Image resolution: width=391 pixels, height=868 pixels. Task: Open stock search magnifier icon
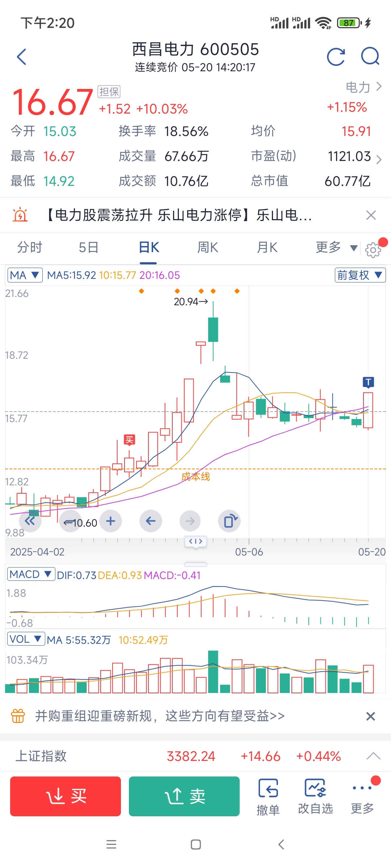click(370, 57)
